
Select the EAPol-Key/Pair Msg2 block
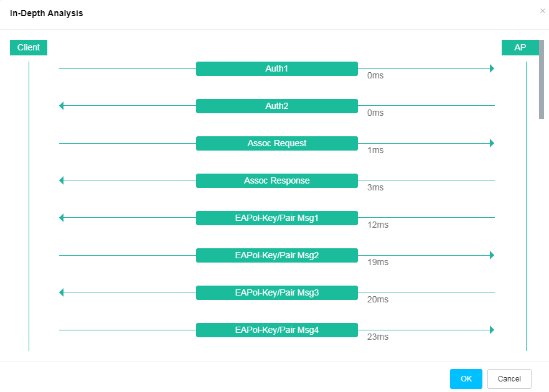pyautogui.click(x=276, y=255)
